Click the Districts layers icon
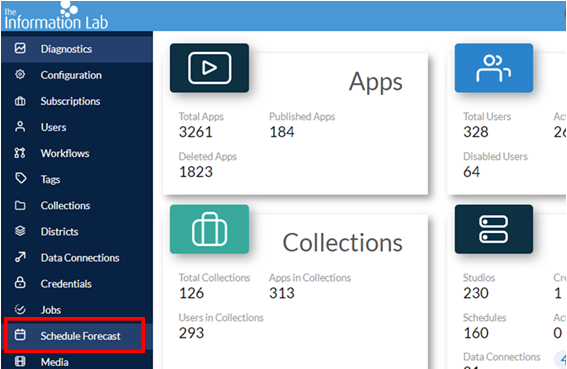567x369 pixels. [x=20, y=231]
